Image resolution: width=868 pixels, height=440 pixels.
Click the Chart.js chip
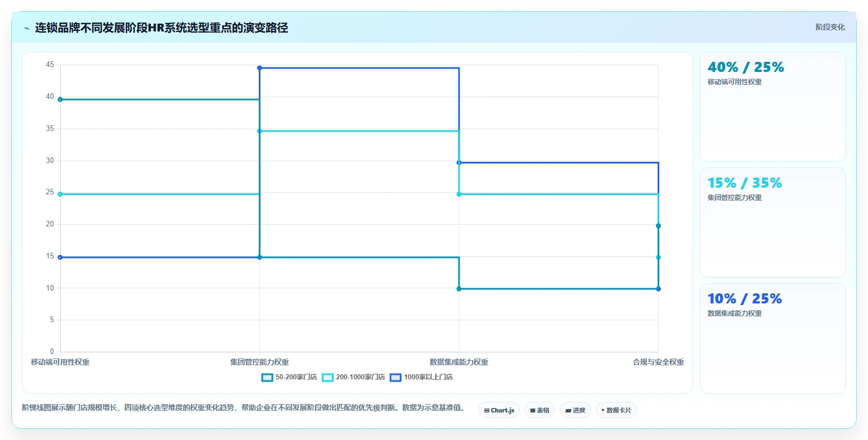coord(499,410)
